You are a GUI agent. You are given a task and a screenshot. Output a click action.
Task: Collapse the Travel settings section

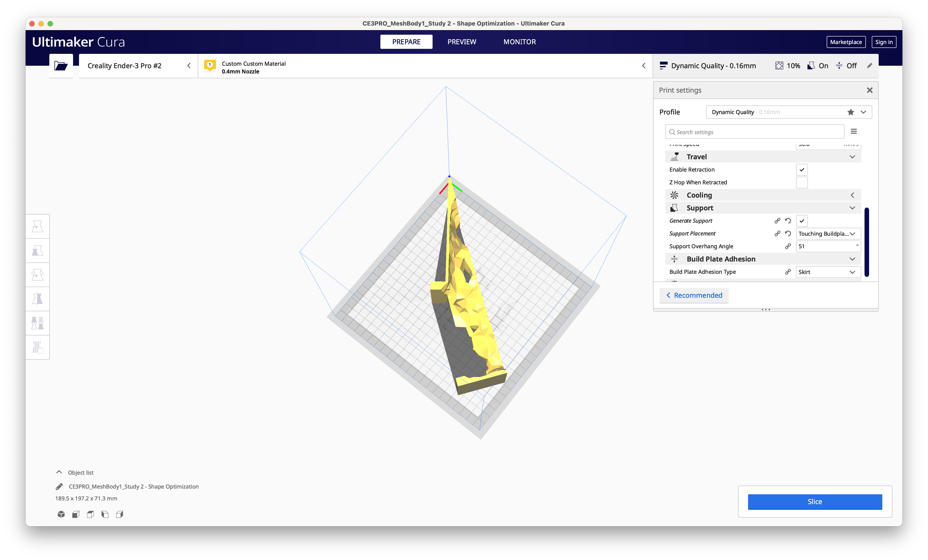coord(763,157)
